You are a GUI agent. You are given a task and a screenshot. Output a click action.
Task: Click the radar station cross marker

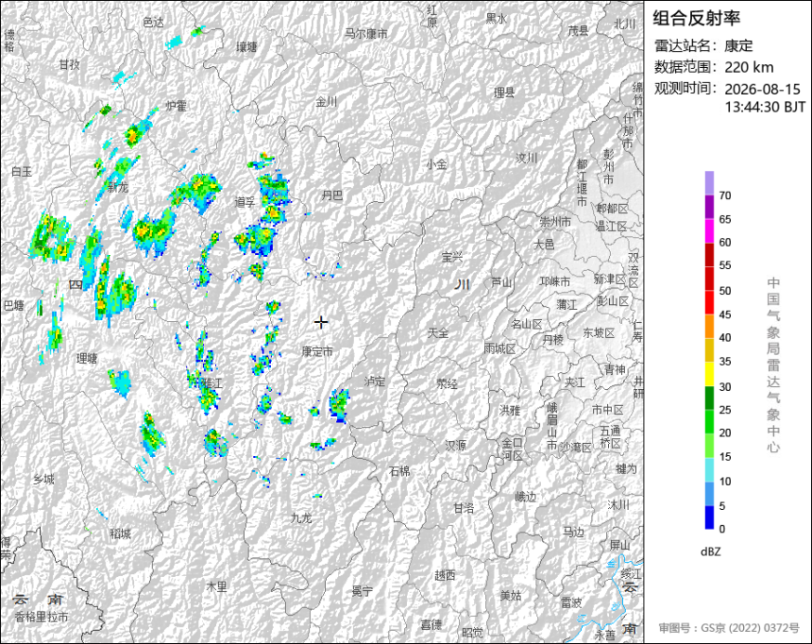pyautogui.click(x=321, y=322)
